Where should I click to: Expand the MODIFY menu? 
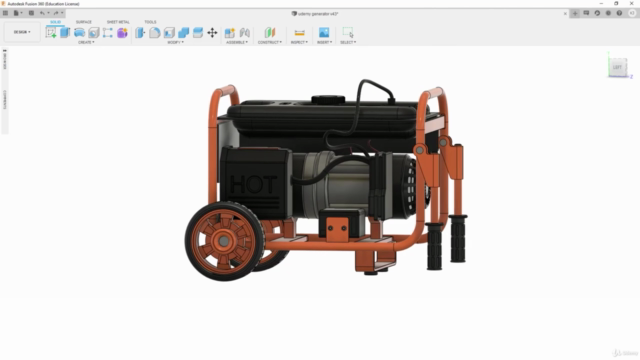(x=176, y=42)
